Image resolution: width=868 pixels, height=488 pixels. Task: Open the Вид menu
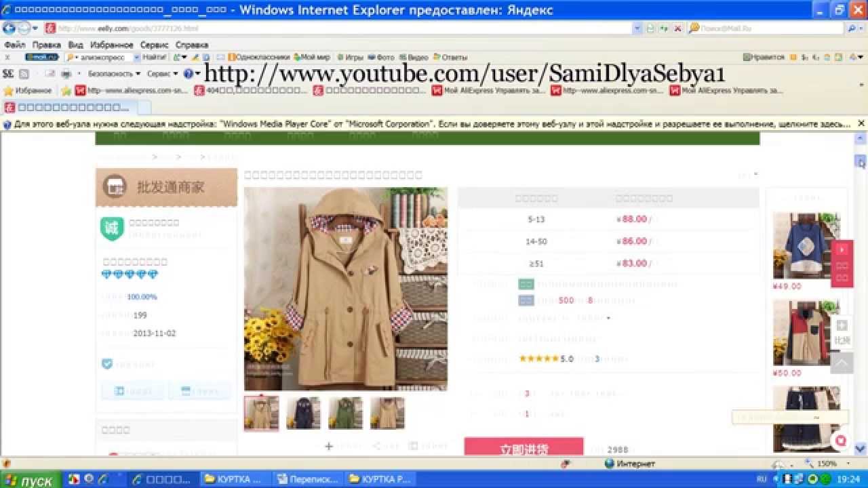pyautogui.click(x=75, y=45)
